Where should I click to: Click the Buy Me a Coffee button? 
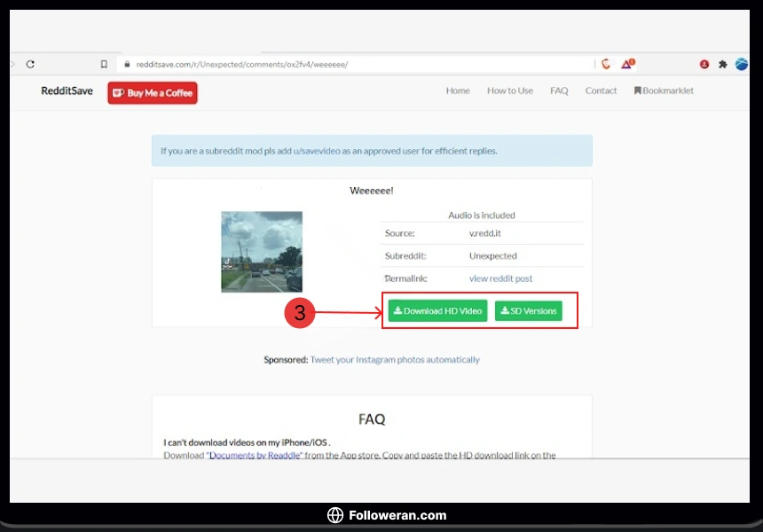(x=152, y=92)
